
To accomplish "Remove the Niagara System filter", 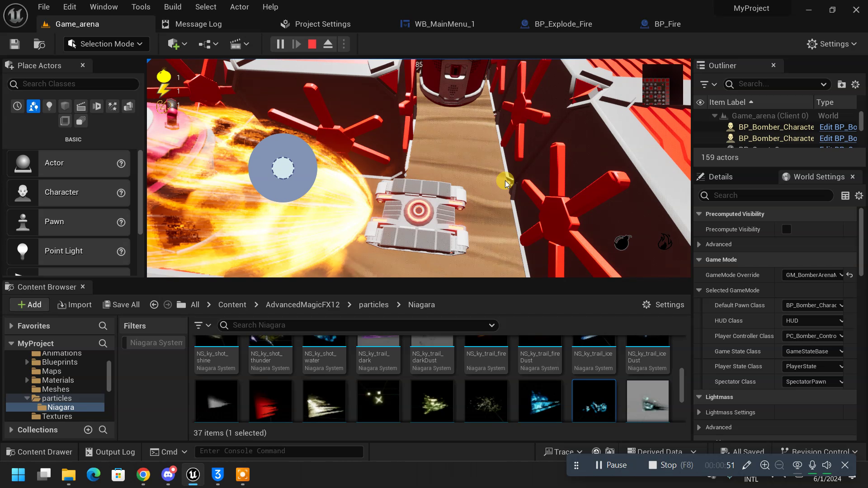I will click(154, 343).
